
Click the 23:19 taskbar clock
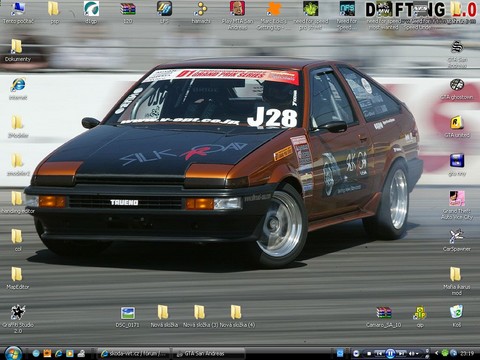click(x=467, y=353)
